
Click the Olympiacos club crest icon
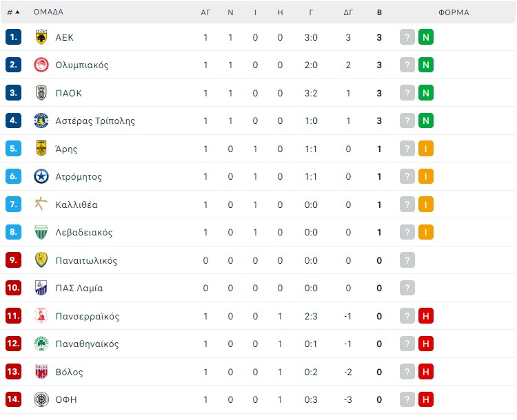tap(41, 65)
